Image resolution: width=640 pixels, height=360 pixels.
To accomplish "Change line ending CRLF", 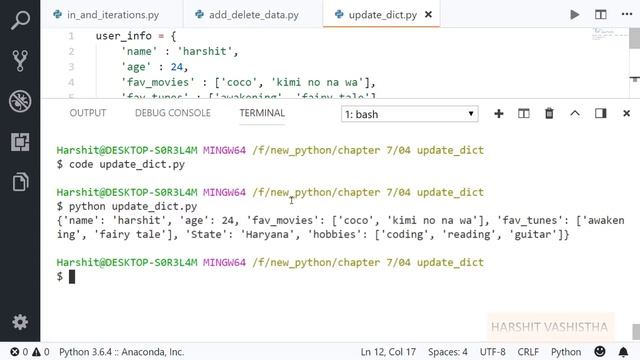I will pos(528,352).
